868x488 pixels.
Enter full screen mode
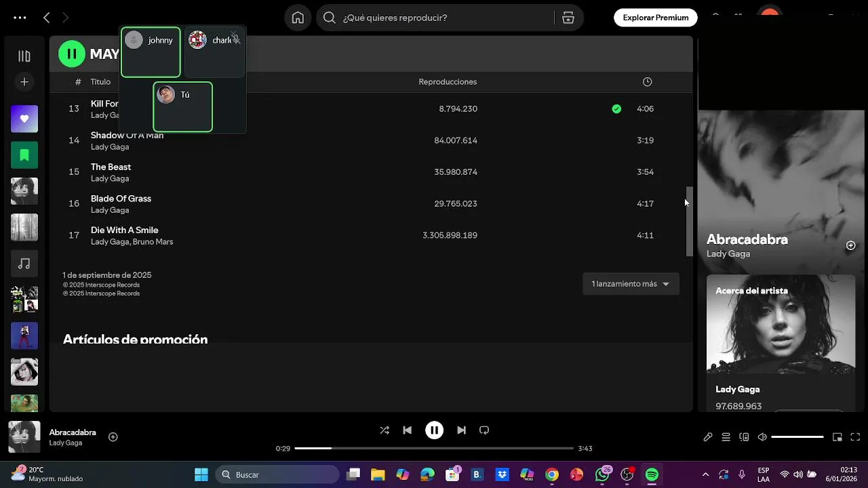pos(855,437)
